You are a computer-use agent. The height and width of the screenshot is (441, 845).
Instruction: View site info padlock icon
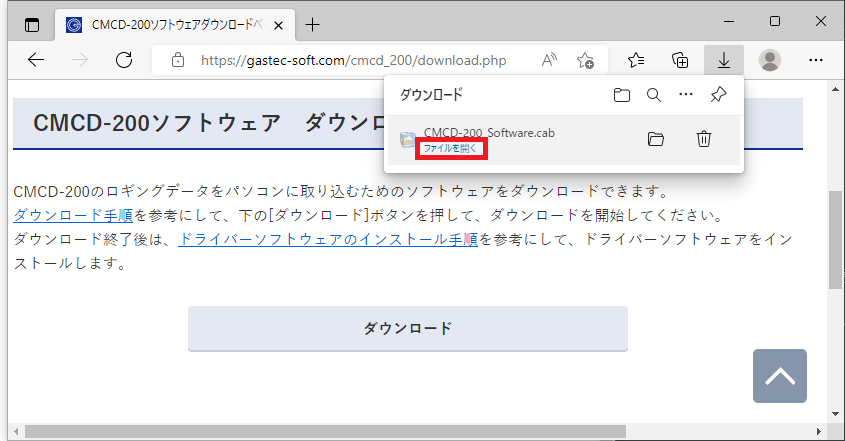click(x=178, y=60)
